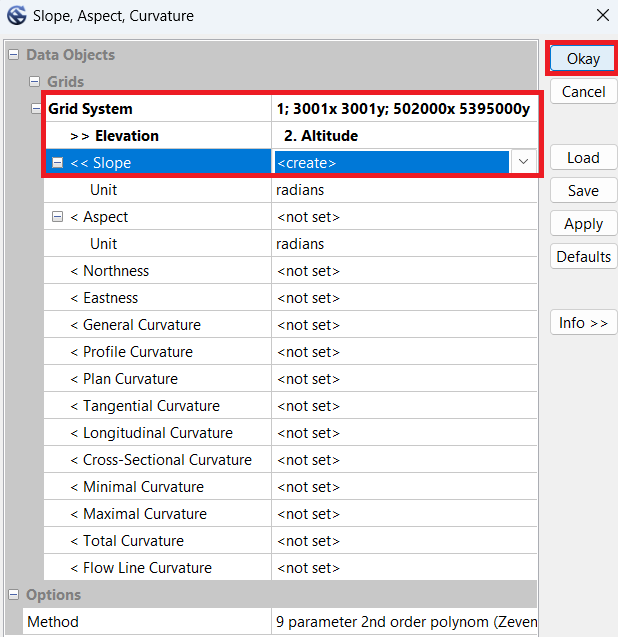Viewport: 618px width, 637px height.
Task: Click the SAGA logo icon in title bar
Action: click(16, 16)
